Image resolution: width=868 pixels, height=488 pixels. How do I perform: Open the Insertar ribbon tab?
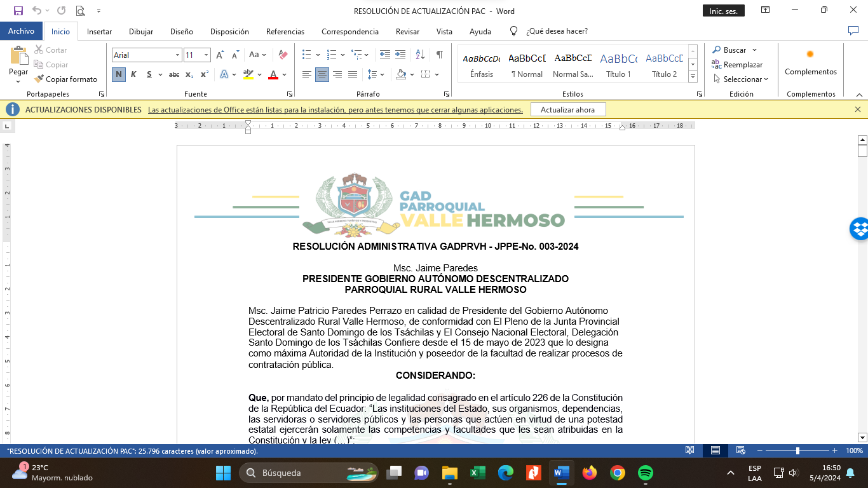point(99,31)
